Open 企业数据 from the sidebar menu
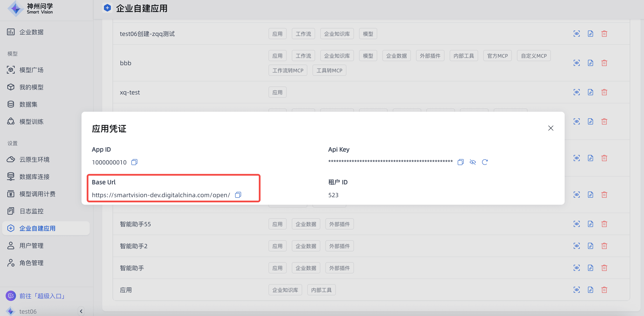The height and width of the screenshot is (316, 644). coord(31,32)
